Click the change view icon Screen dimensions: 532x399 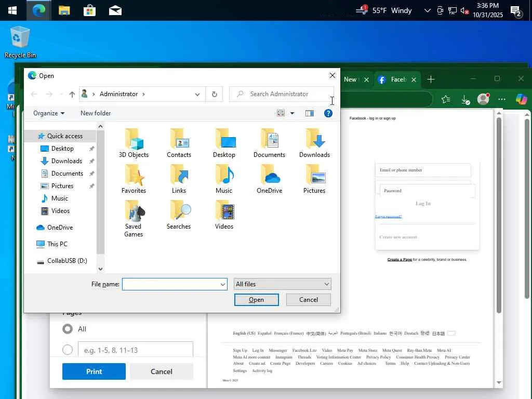(x=281, y=113)
